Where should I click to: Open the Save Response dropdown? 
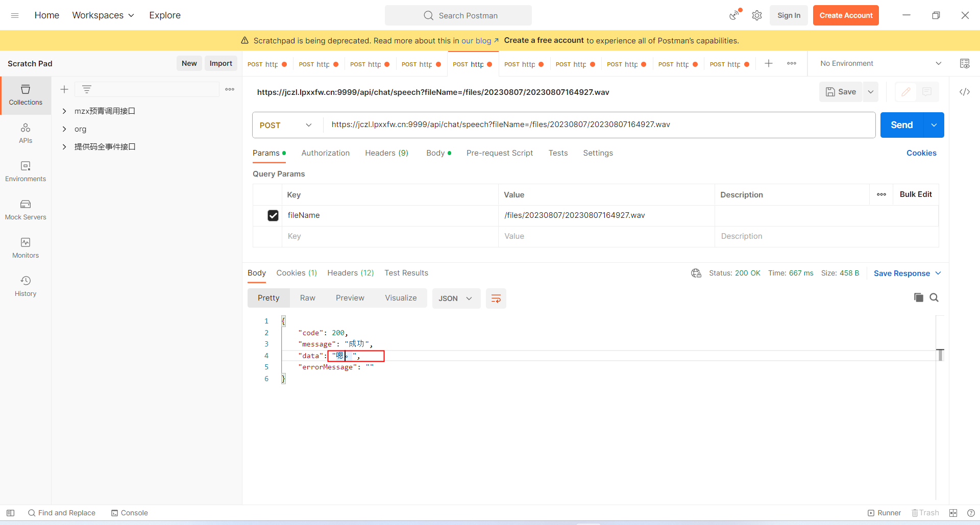907,273
